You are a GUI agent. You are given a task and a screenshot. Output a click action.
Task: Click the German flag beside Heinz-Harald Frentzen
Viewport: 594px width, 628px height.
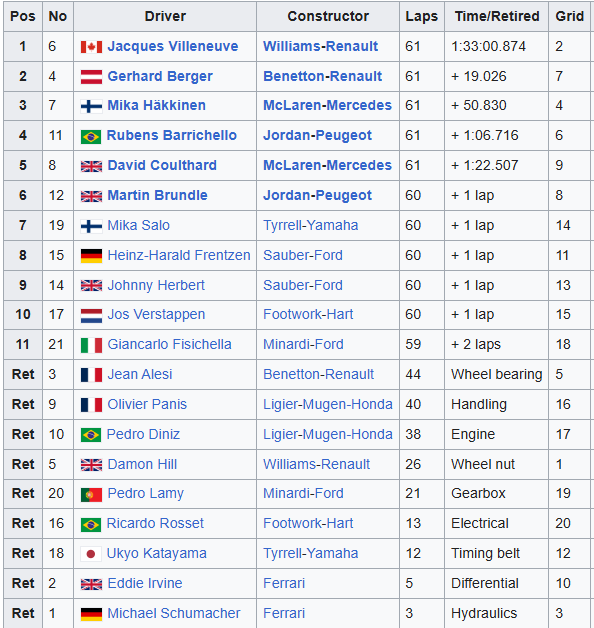[x=91, y=256]
